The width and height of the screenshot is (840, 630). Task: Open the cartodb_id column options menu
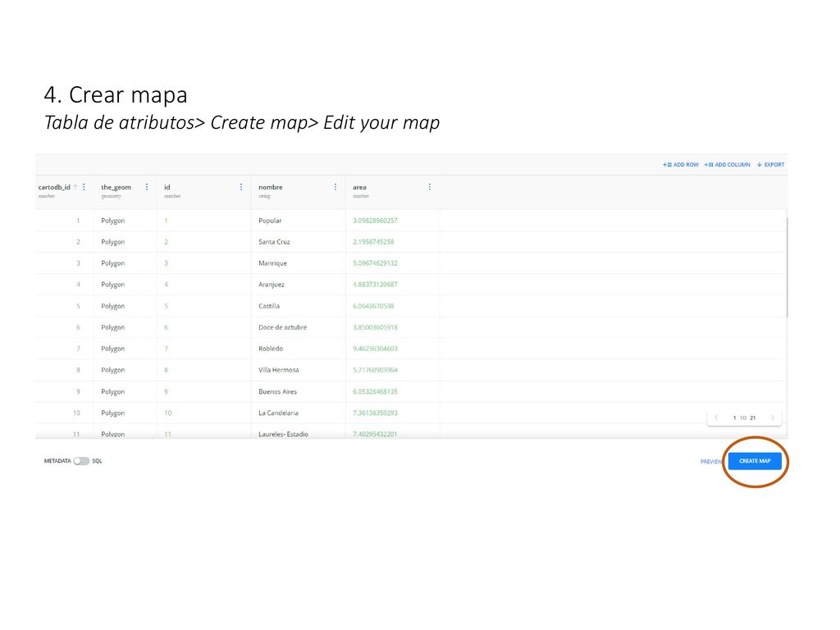(84, 187)
